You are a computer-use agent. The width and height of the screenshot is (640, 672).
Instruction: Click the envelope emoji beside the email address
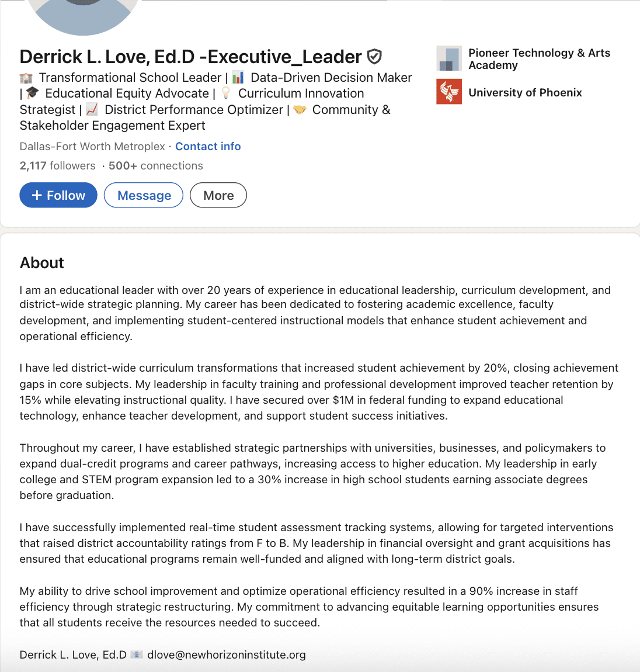coord(137,654)
